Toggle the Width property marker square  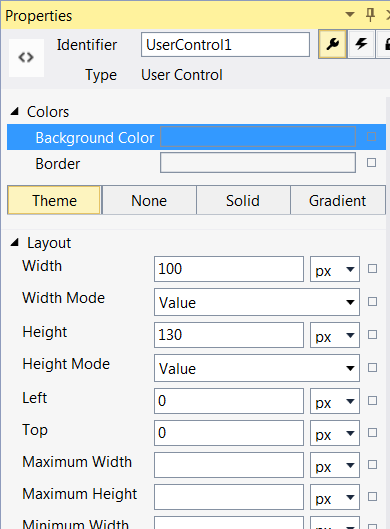point(372,269)
